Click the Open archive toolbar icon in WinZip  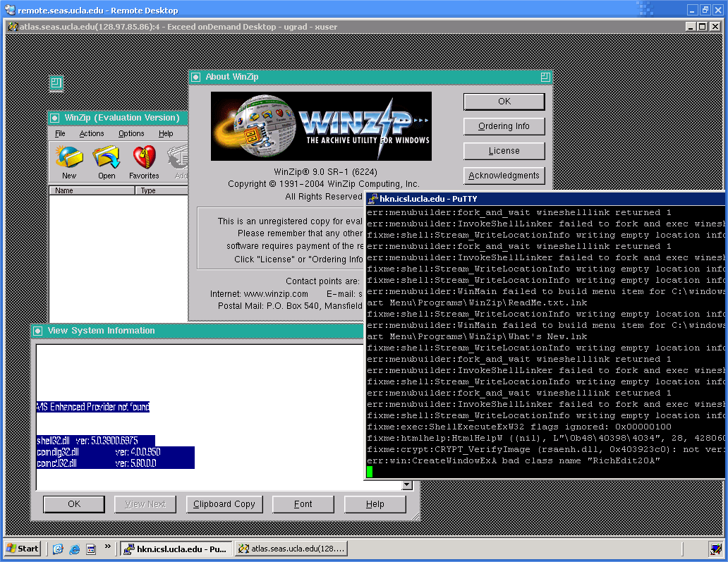coord(107,162)
